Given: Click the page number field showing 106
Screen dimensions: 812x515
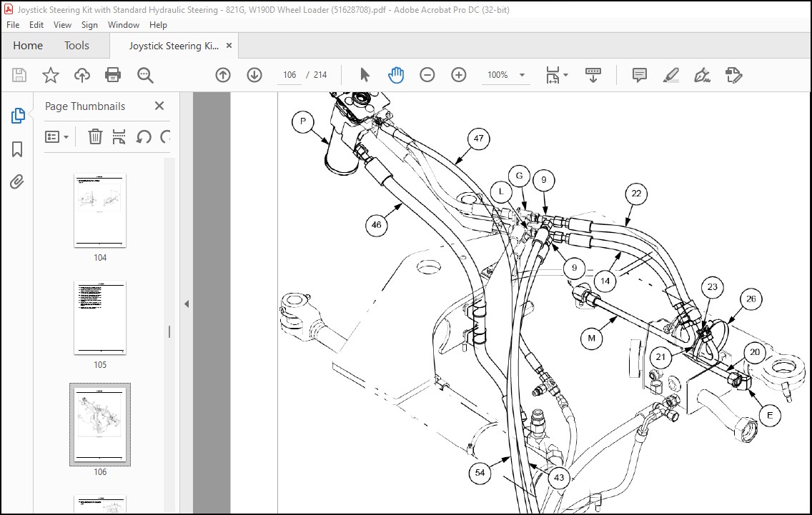Looking at the screenshot, I should coord(289,75).
